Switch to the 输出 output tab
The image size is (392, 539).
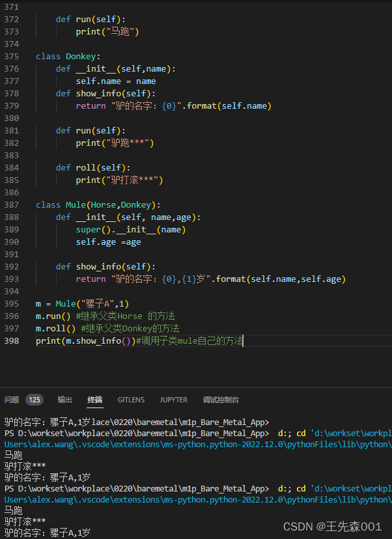(x=65, y=400)
